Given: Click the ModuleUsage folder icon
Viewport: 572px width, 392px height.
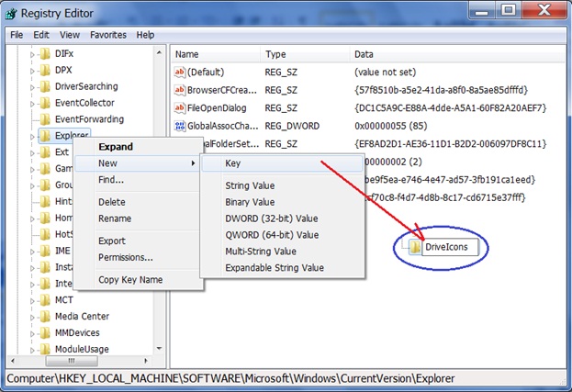Looking at the screenshot, I should pos(45,350).
